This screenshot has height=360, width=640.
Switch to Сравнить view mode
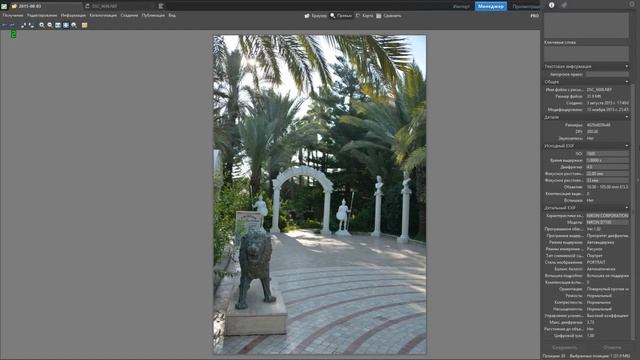[x=389, y=16]
